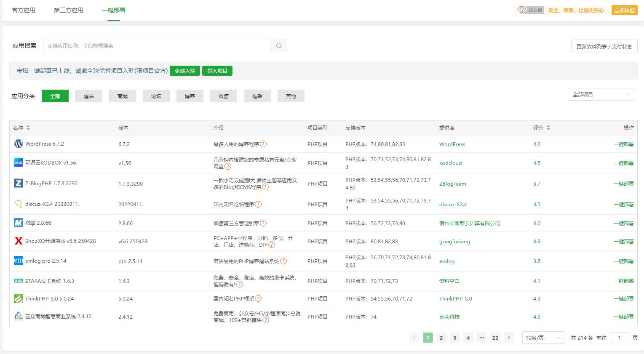
Task: Click the 立即体验 button
Action: coord(624,10)
